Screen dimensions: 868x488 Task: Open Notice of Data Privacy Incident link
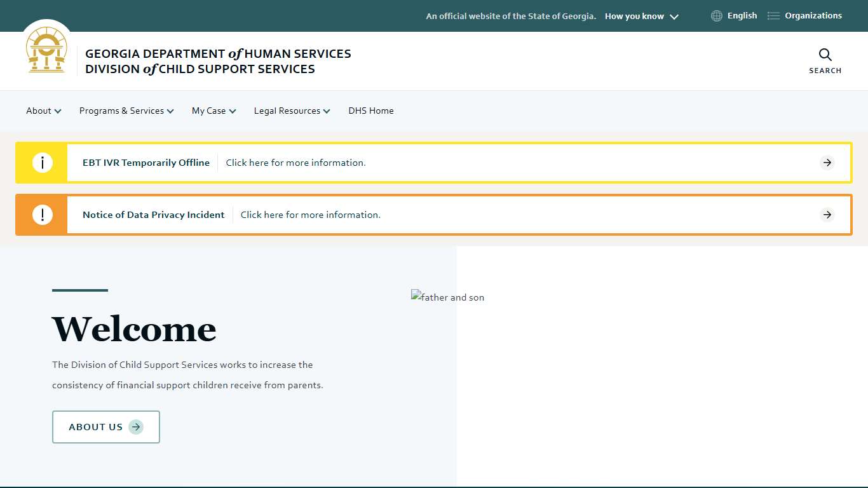click(x=153, y=215)
